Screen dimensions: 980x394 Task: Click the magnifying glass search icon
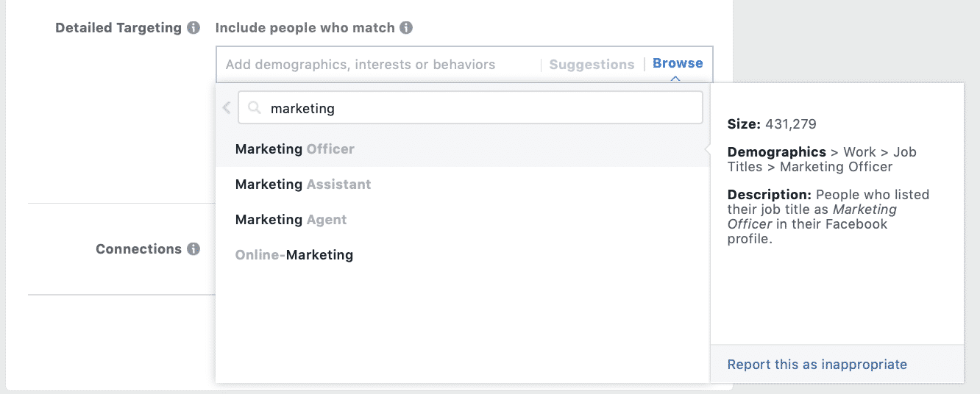255,108
